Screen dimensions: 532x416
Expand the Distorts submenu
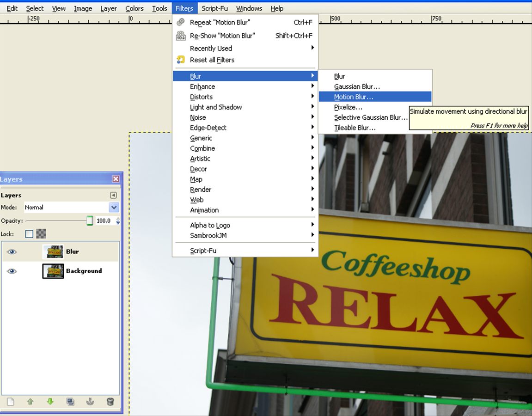point(245,97)
